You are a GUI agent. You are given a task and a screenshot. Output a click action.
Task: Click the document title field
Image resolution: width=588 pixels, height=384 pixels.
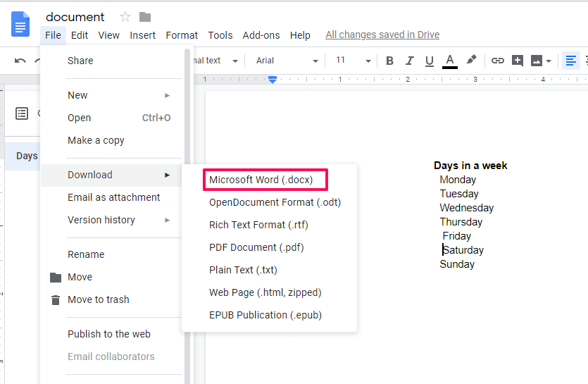[75, 17]
